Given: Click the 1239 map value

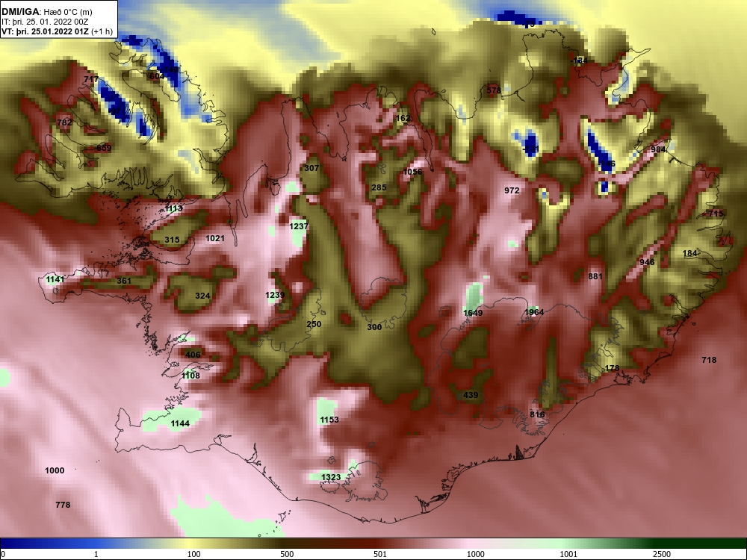Looking at the screenshot, I should [275, 295].
